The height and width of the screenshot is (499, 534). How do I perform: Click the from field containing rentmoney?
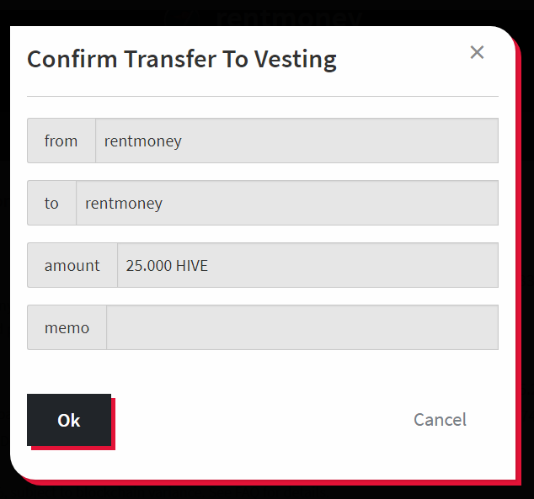[297, 141]
